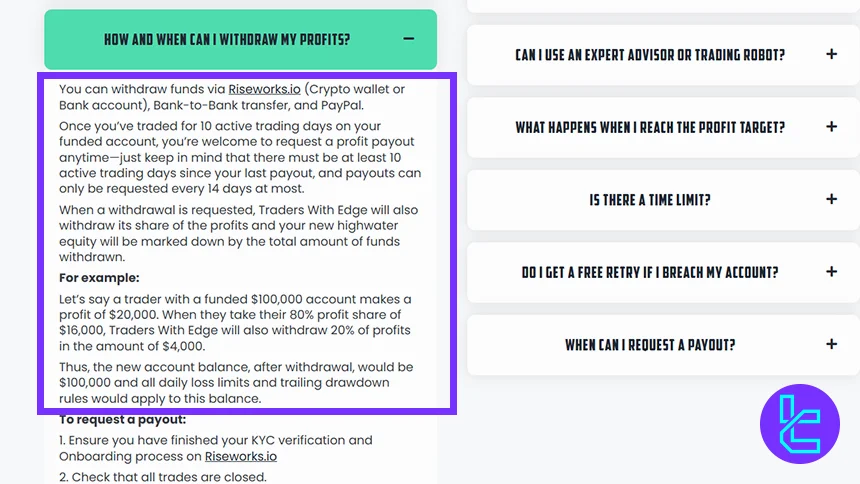This screenshot has width=860, height=484.
Task: Click the plus icon beside time limit question
Action: coord(831,200)
